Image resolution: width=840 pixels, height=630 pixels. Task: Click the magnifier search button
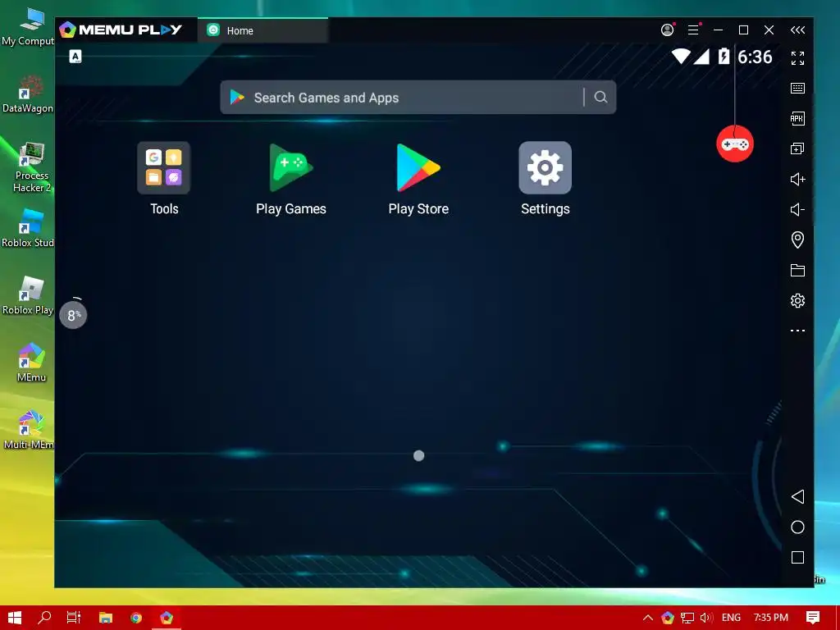pos(600,97)
